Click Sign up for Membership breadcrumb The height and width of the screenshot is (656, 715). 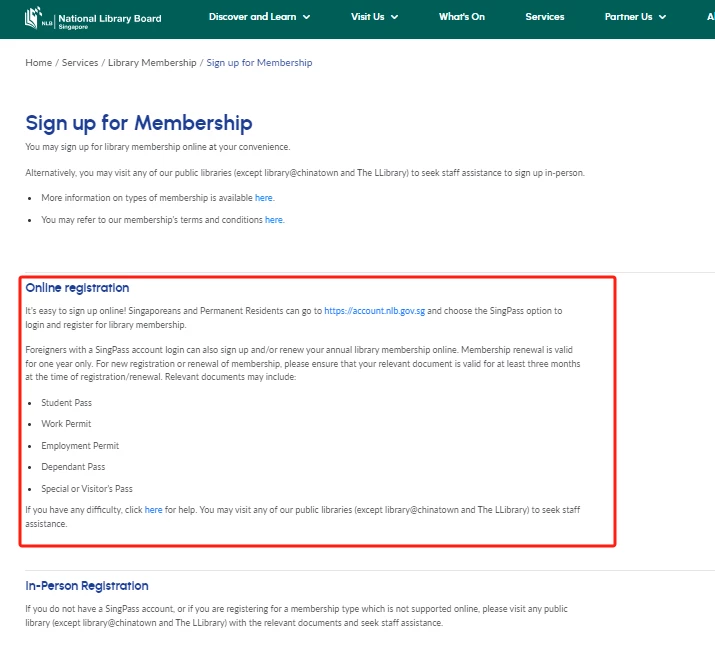259,63
